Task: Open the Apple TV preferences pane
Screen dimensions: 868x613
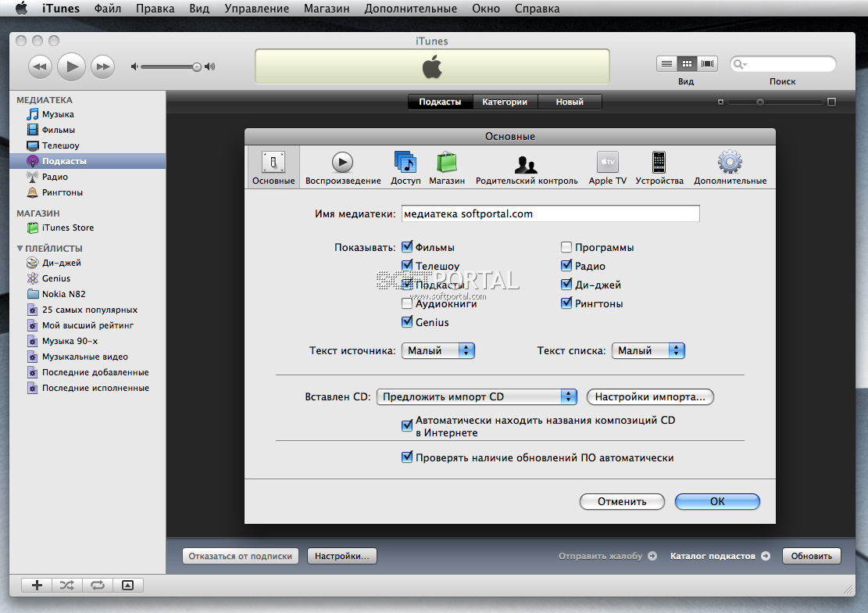Action: point(607,168)
